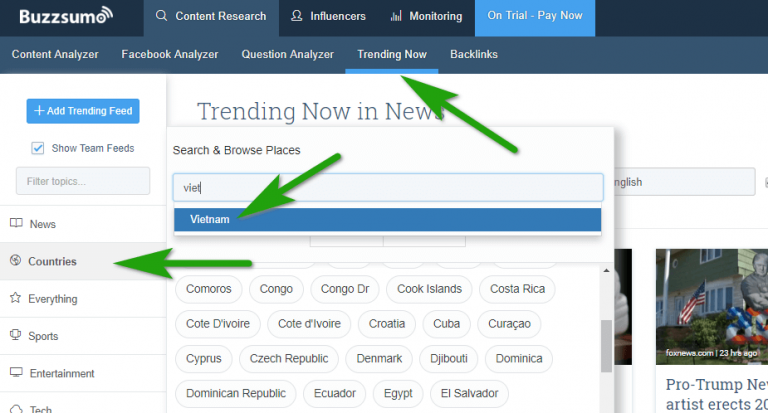The width and height of the screenshot is (768, 413).
Task: Select Entertainment in the sidebar
Action: coord(83,373)
